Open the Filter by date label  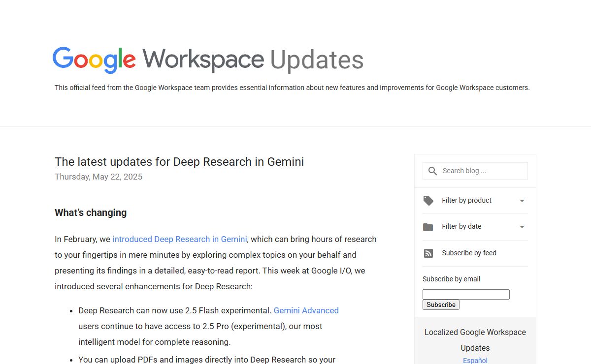tap(461, 226)
